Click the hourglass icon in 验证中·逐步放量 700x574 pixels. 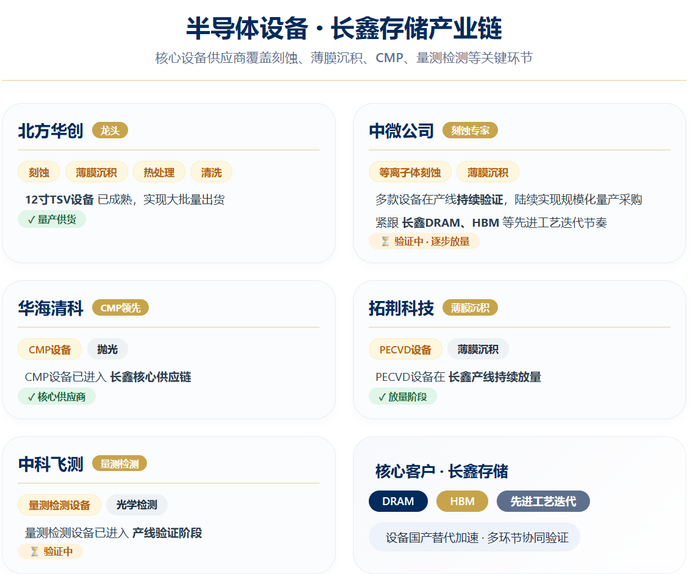tap(385, 241)
